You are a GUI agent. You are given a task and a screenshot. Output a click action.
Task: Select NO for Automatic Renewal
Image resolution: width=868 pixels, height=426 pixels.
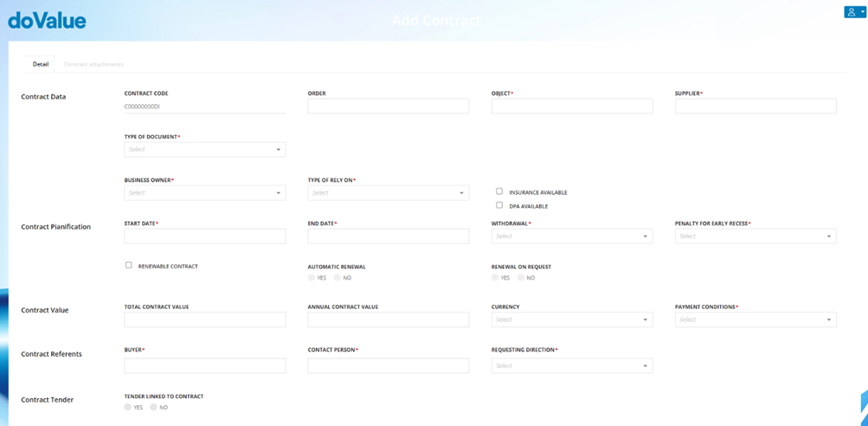pos(338,278)
